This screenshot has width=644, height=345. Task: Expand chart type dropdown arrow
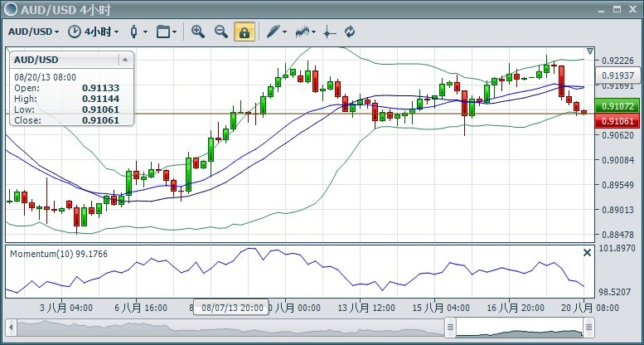pyautogui.click(x=145, y=32)
